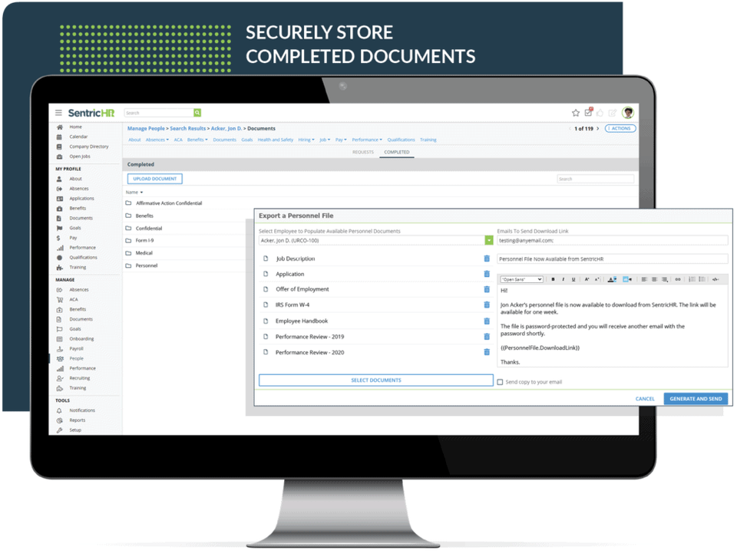Click the green search magnifier button
The image size is (737, 560).
point(197,113)
